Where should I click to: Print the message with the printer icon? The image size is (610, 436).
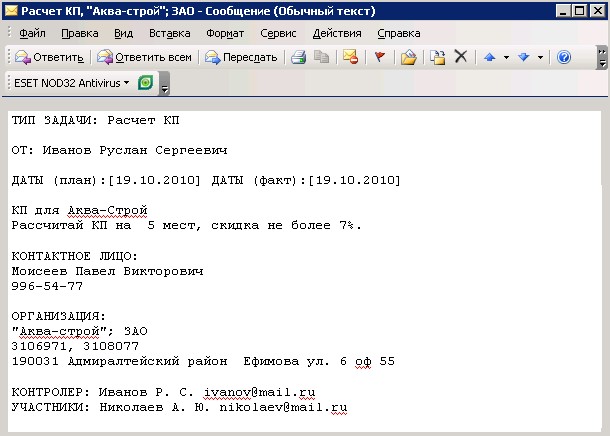pos(298,58)
